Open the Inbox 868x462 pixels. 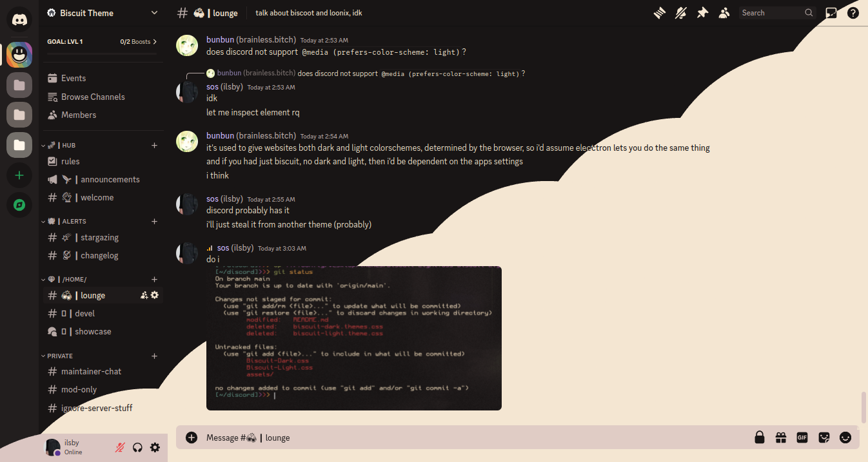(832, 13)
